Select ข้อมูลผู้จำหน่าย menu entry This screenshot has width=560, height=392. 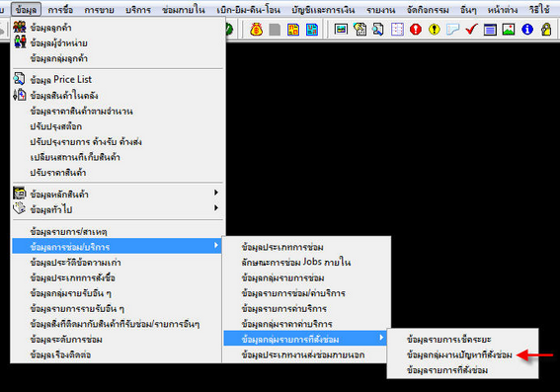[118, 42]
